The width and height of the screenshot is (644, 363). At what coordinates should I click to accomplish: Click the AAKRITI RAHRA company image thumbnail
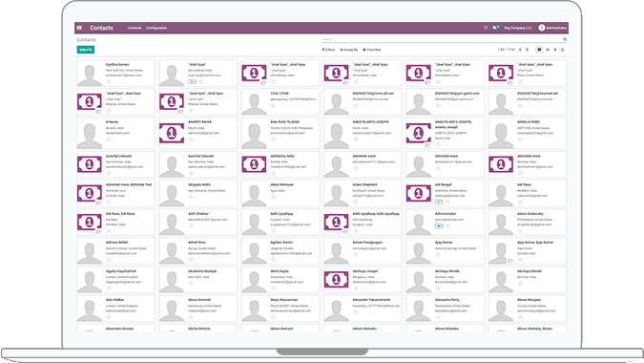pos(172,133)
